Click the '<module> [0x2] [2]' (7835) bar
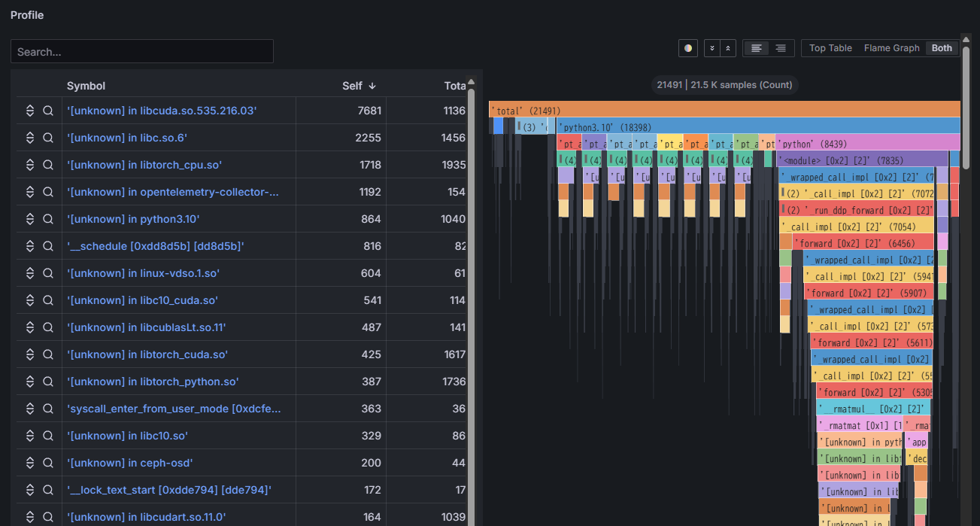Image resolution: width=980 pixels, height=526 pixels. pyautogui.click(x=863, y=160)
